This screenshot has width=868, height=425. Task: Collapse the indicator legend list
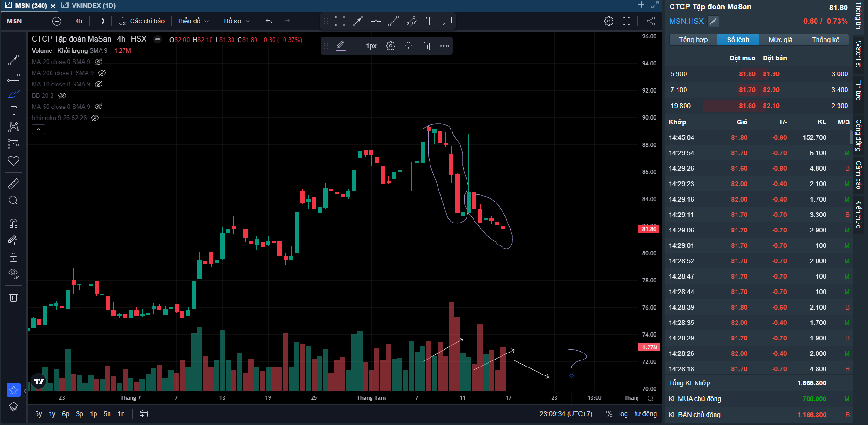click(x=38, y=130)
